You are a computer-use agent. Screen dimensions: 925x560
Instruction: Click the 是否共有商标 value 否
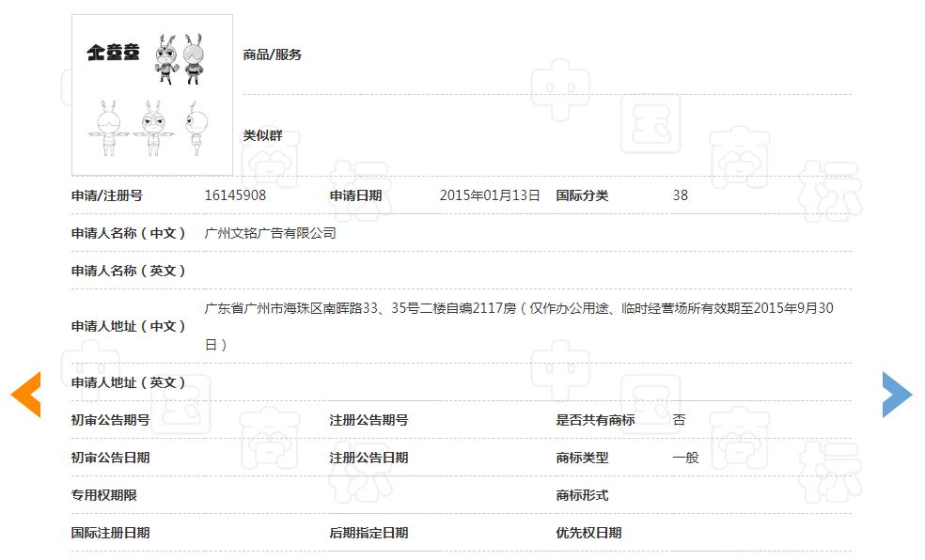681,420
